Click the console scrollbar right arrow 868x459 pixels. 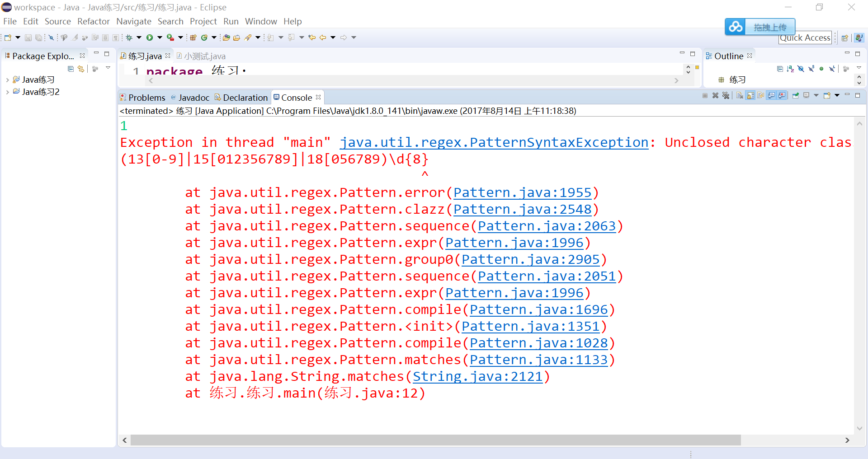[847, 440]
